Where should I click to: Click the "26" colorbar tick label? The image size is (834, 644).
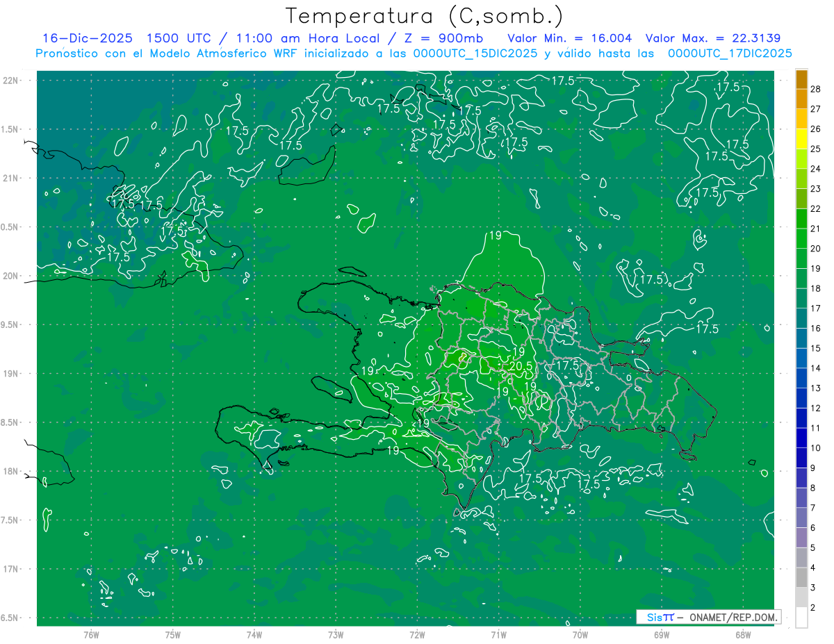[816, 129]
